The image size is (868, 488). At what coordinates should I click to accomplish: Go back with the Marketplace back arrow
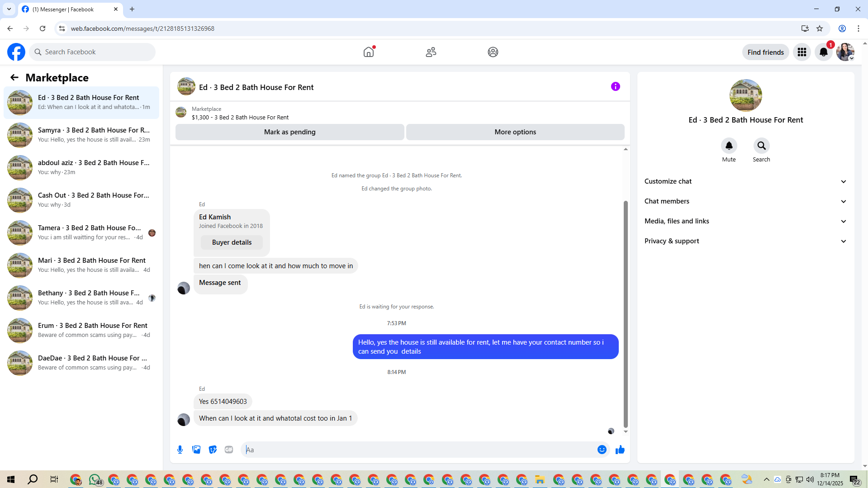(x=14, y=78)
